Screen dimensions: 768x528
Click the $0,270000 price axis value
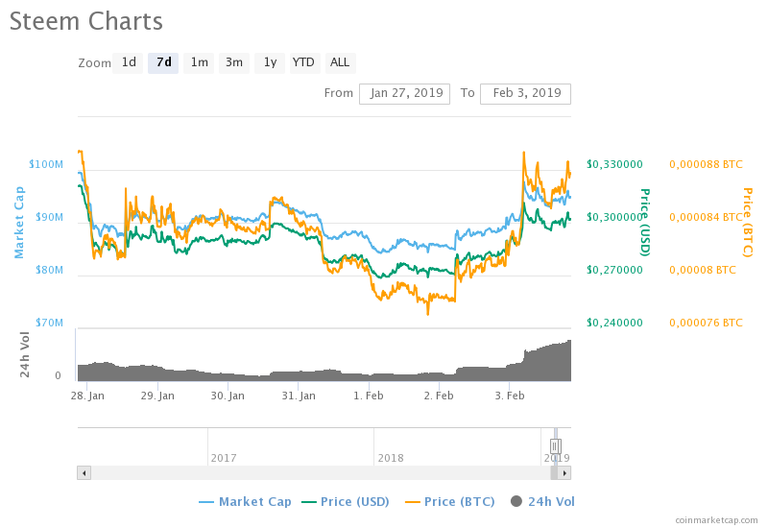click(614, 270)
